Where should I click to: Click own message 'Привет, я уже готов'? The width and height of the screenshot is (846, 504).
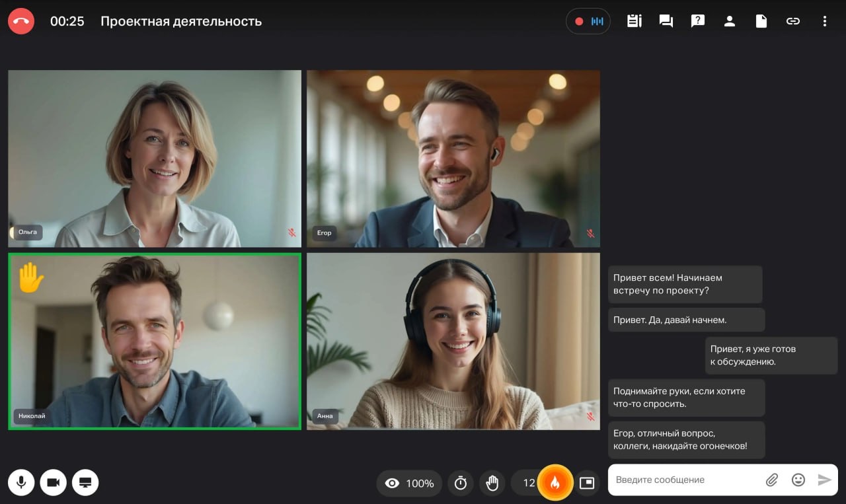(x=771, y=355)
